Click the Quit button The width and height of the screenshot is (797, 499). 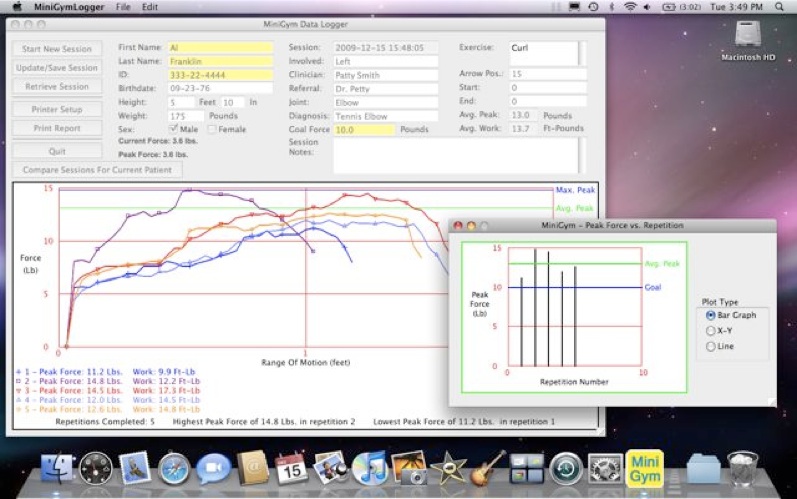pos(57,151)
